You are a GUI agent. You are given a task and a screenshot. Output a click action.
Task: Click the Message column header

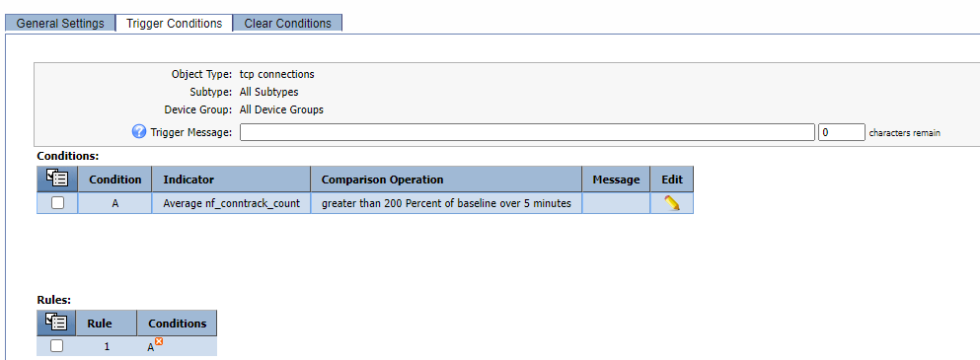pos(616,180)
